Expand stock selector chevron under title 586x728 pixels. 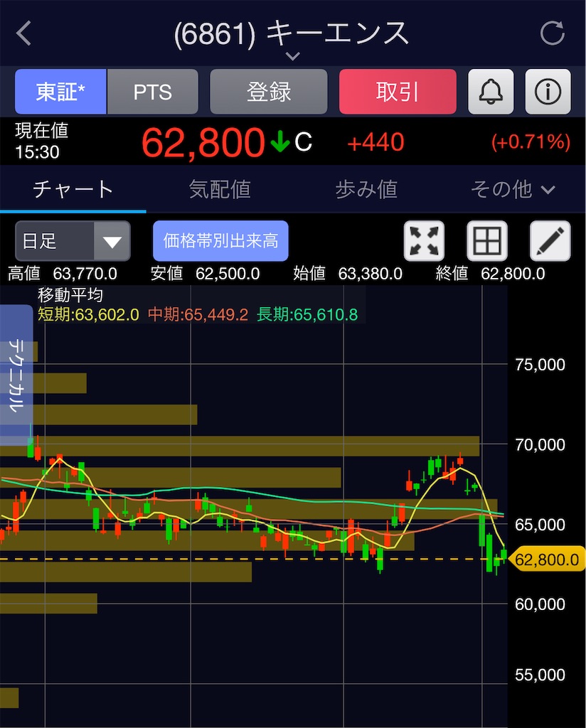[x=292, y=57]
